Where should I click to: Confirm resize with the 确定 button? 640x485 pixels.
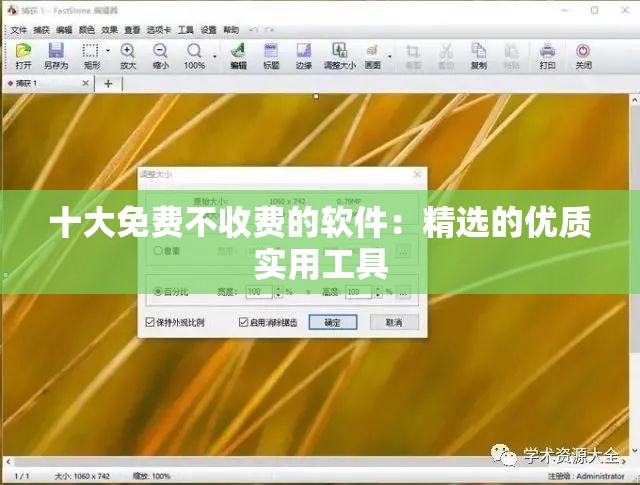pos(333,322)
